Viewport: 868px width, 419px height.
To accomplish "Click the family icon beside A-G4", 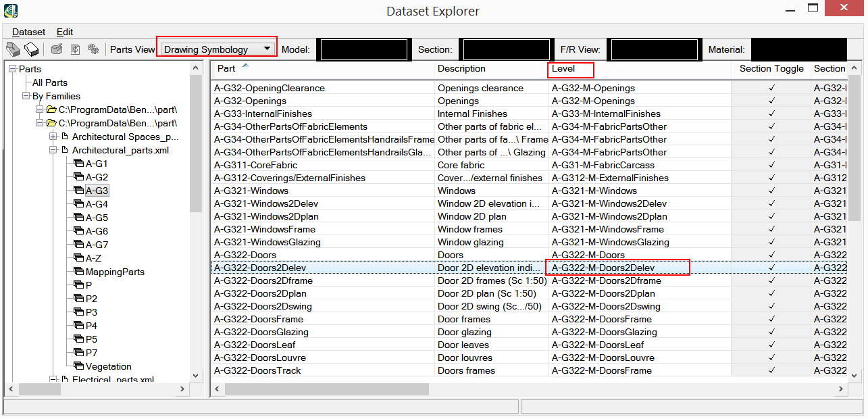I will [x=78, y=204].
